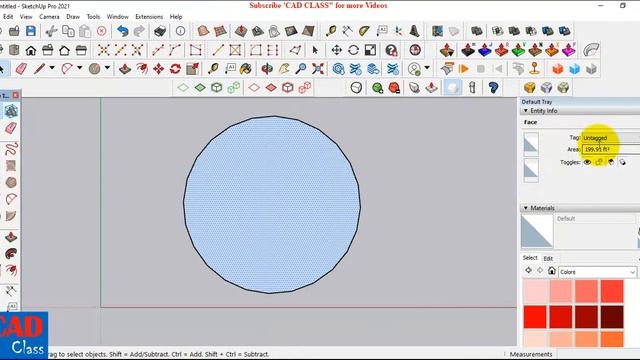Open the Window menu

point(118,17)
